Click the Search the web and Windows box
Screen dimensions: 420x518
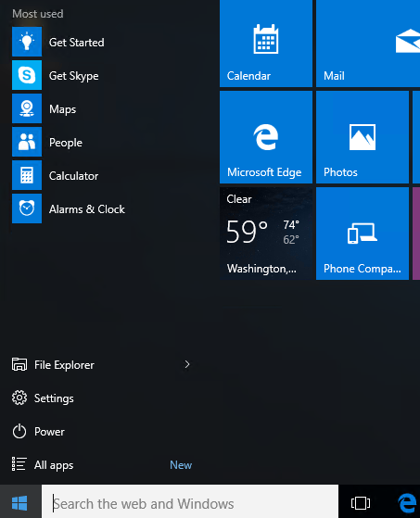(x=190, y=501)
